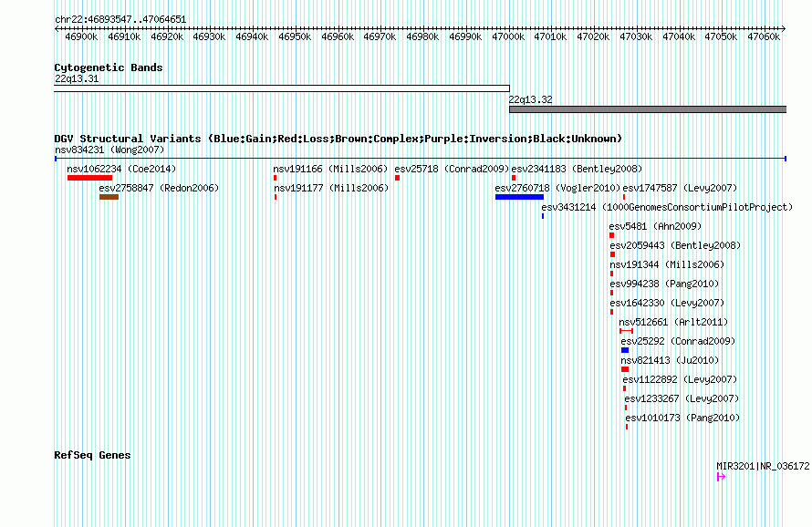Screen dimensions: 812x527
Task: Click the nsv834231 (Wong2007) variant label
Action: (109, 150)
